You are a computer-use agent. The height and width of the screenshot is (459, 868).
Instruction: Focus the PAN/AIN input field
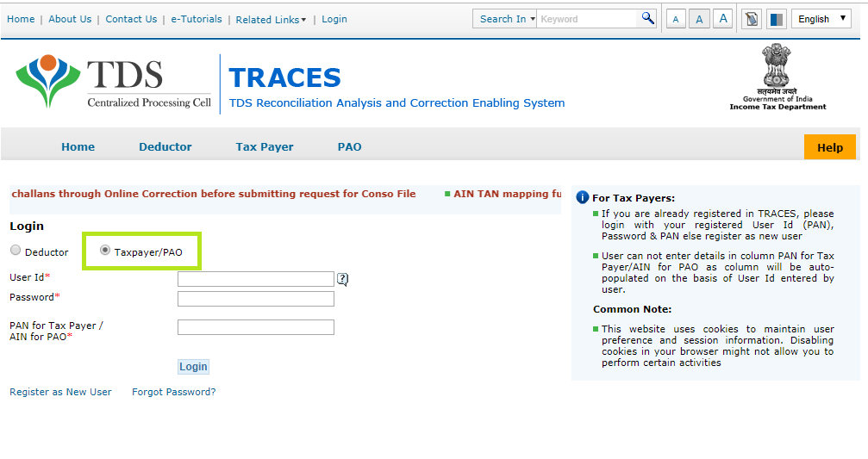click(256, 327)
